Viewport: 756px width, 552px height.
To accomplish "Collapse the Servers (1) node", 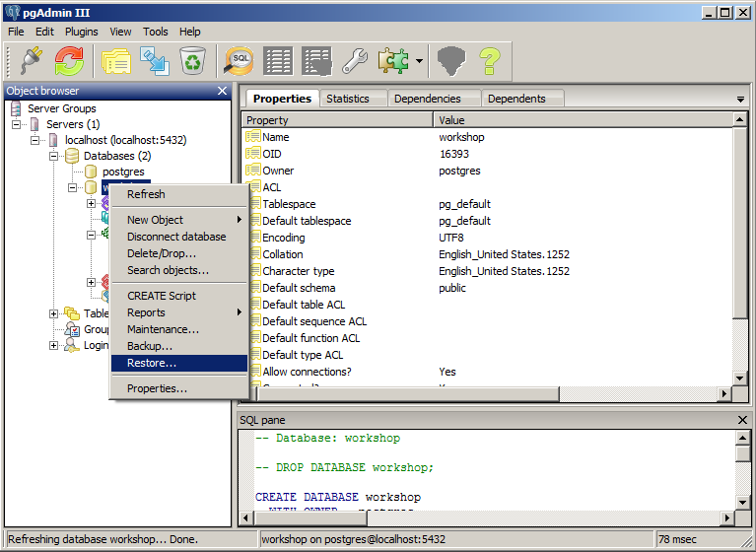I will coord(16,124).
